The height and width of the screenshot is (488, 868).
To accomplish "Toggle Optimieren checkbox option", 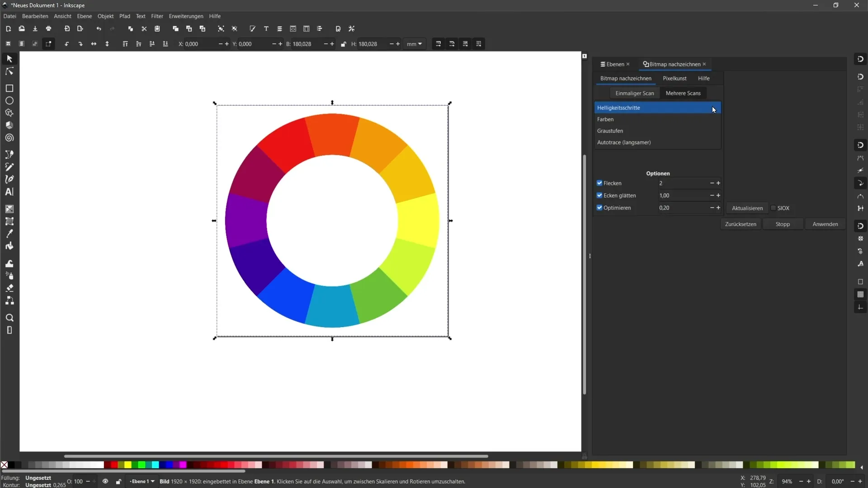I will pyautogui.click(x=600, y=208).
